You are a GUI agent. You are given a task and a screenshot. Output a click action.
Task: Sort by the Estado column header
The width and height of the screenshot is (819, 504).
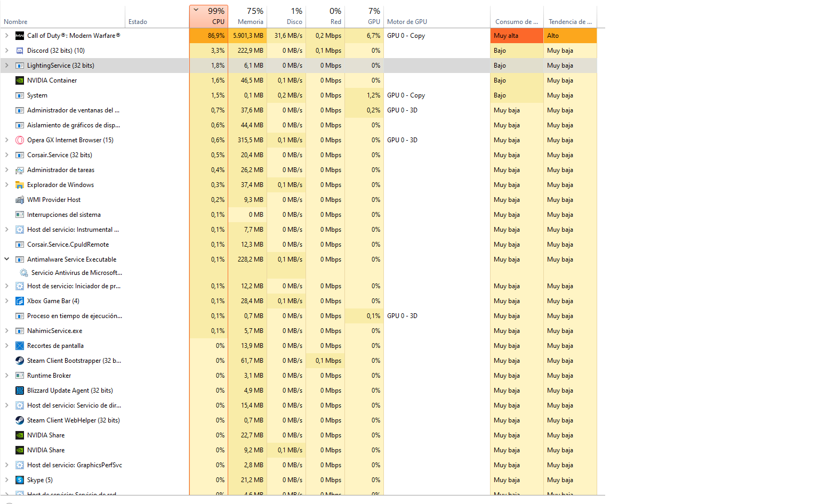[x=157, y=17]
